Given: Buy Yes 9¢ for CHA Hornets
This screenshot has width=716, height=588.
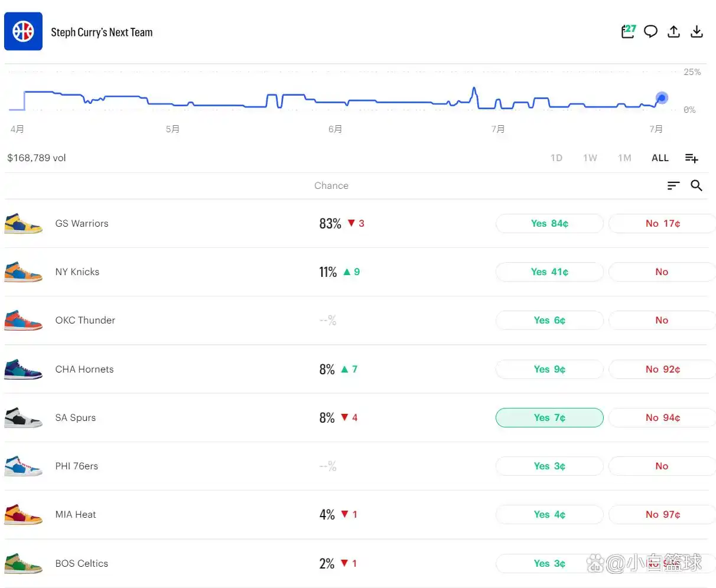Looking at the screenshot, I should click(549, 369).
